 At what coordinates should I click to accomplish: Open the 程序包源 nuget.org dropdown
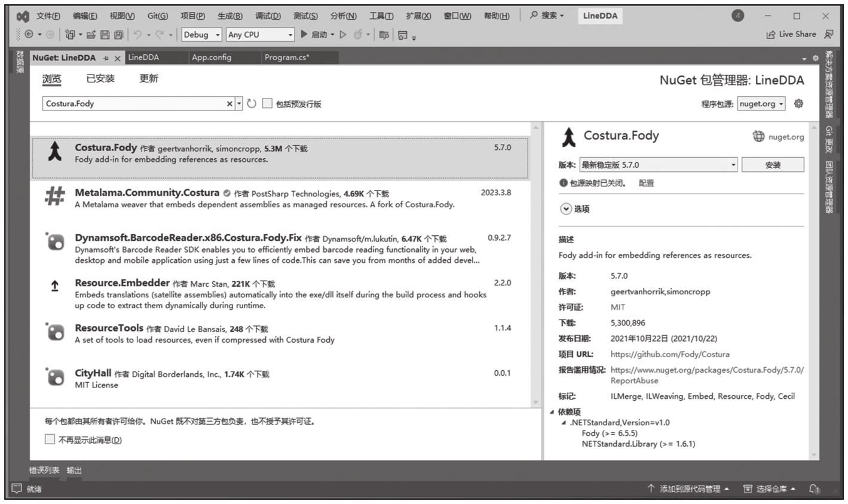point(761,103)
